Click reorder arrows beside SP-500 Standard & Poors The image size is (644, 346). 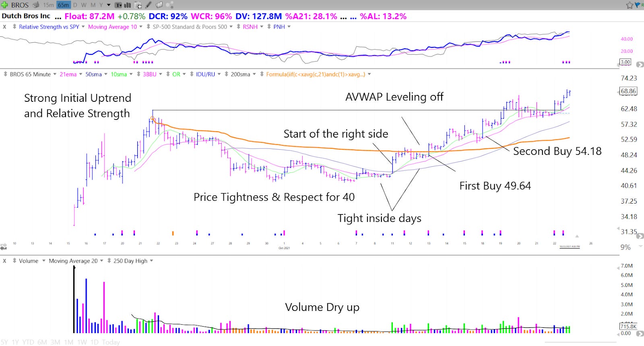click(148, 27)
